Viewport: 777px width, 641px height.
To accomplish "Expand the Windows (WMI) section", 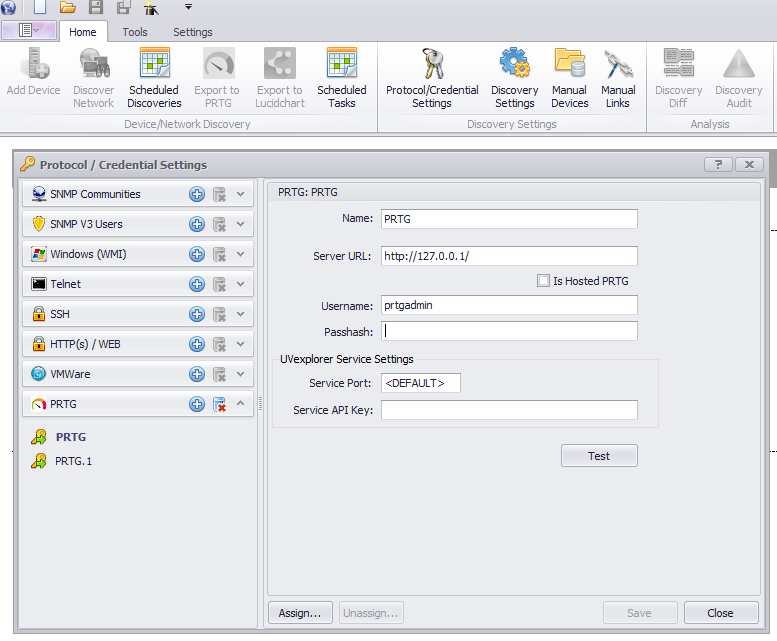I will 240,254.
